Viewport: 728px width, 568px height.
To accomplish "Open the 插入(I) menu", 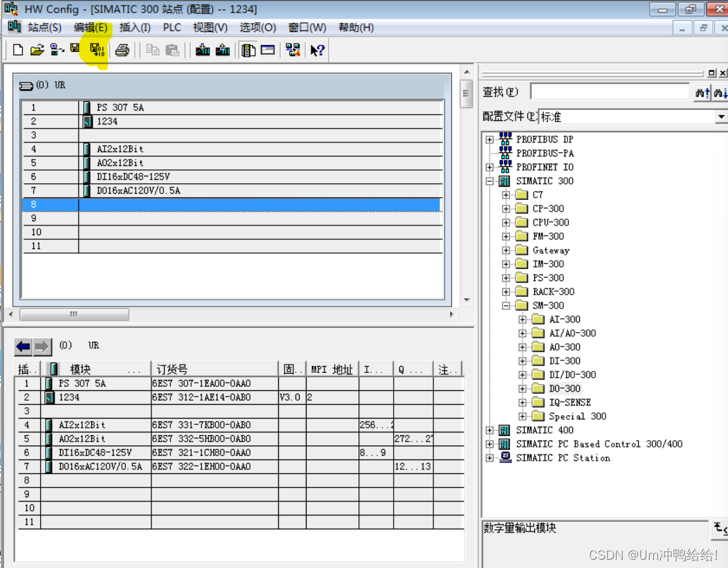I will point(135,28).
